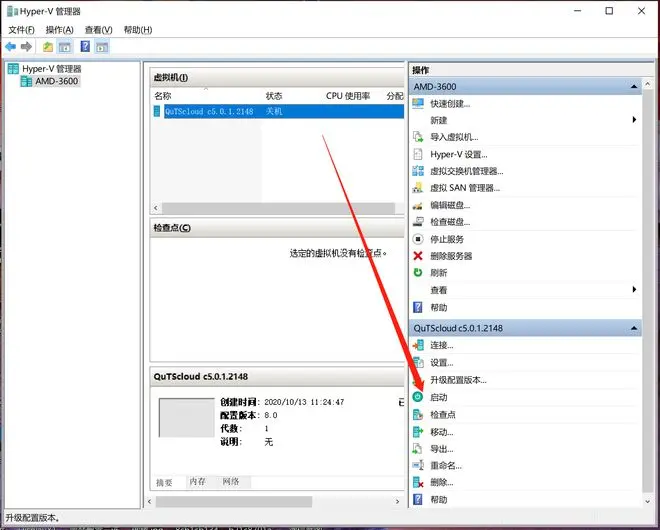Click 帮助 icon under QuTScloud section

coord(418,500)
